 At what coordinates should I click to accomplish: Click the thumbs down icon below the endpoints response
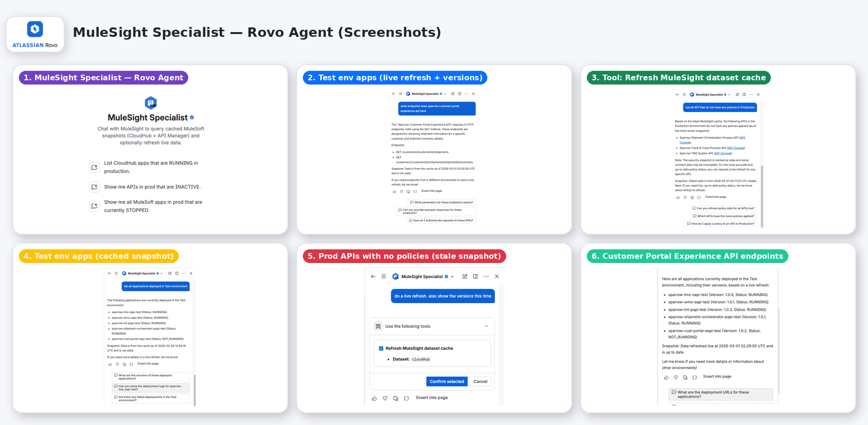pos(401,191)
